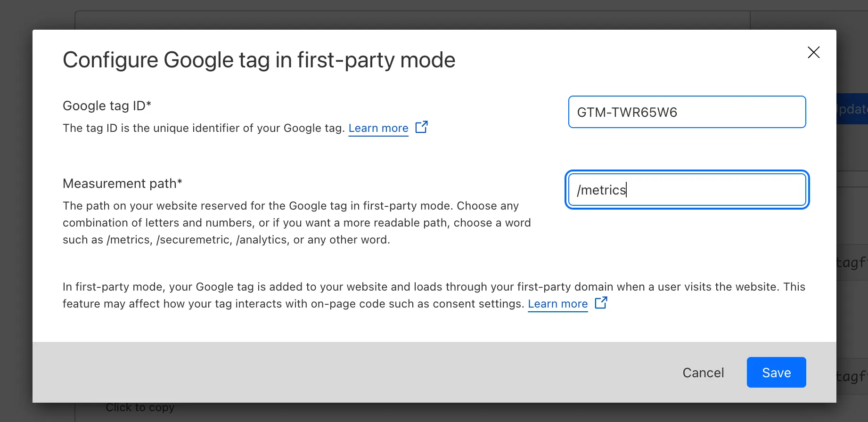Image resolution: width=868 pixels, height=422 pixels.
Task: Click external link icon after consent settings text
Action: pos(601,303)
